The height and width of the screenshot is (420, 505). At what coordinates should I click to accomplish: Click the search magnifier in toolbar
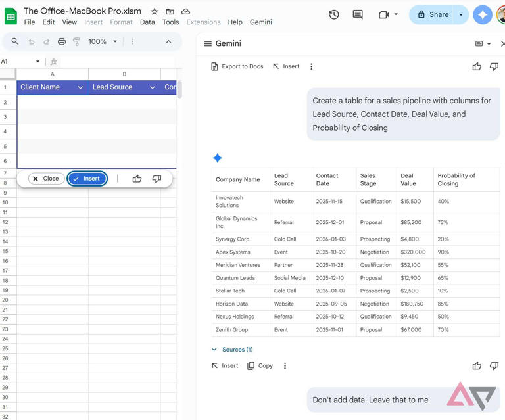[15, 41]
